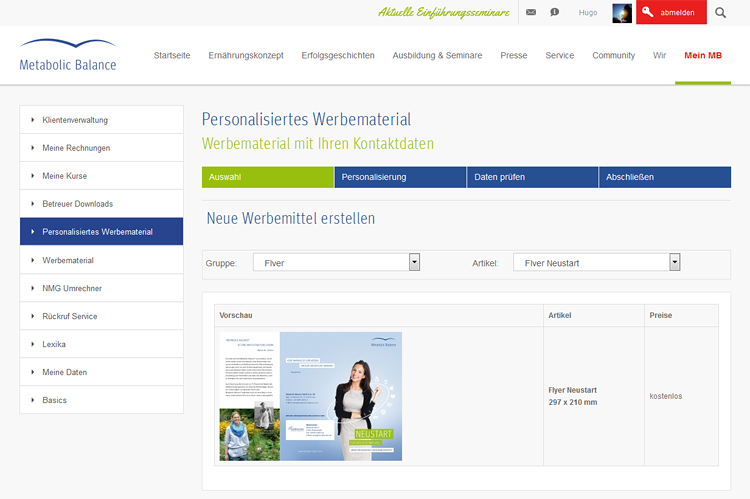Click the abmelden logout button

[x=671, y=12]
